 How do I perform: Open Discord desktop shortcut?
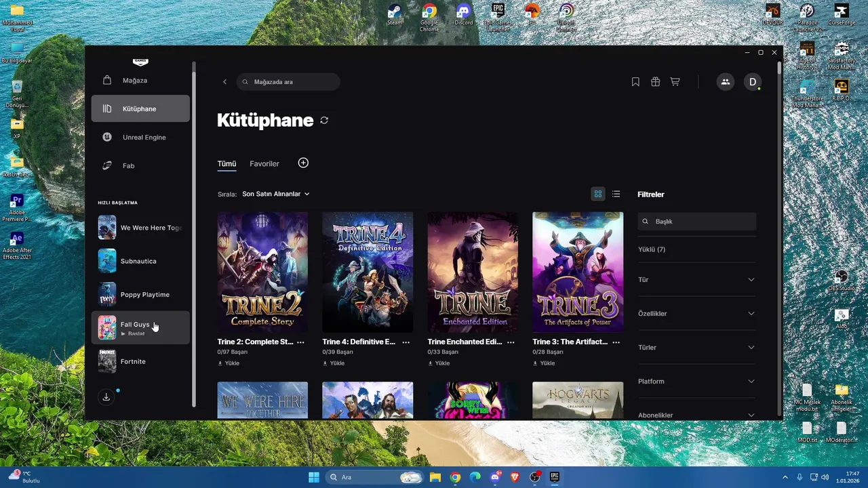[x=464, y=15]
